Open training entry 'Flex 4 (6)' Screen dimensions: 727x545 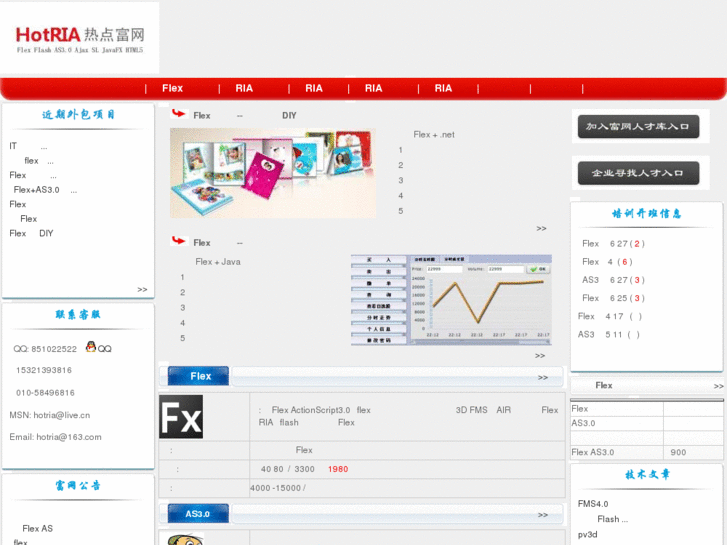pyautogui.click(x=607, y=262)
